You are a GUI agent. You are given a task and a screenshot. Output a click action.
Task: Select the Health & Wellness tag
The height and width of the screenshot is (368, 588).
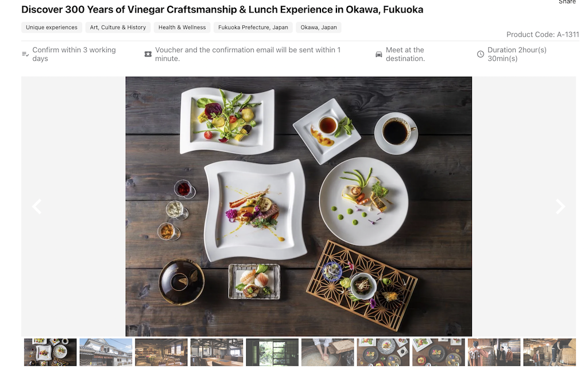pos(182,28)
